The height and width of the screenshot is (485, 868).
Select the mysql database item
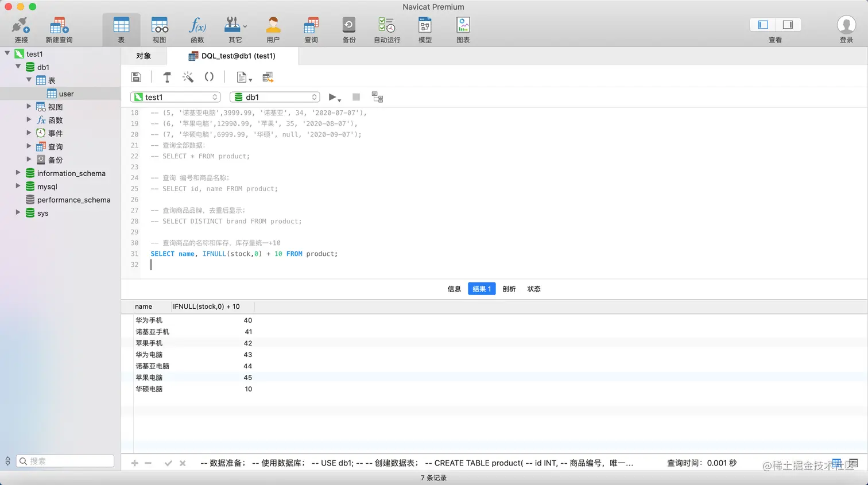(x=47, y=187)
